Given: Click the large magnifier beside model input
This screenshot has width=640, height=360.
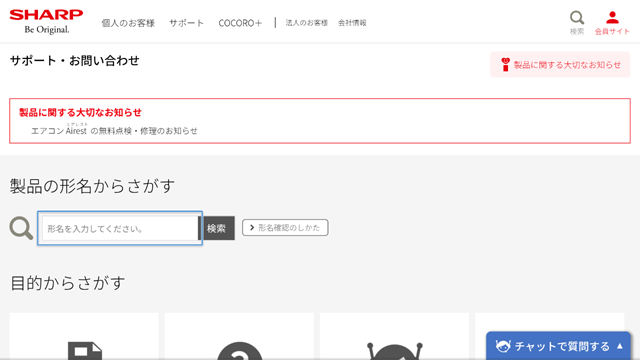Looking at the screenshot, I should coord(21,228).
